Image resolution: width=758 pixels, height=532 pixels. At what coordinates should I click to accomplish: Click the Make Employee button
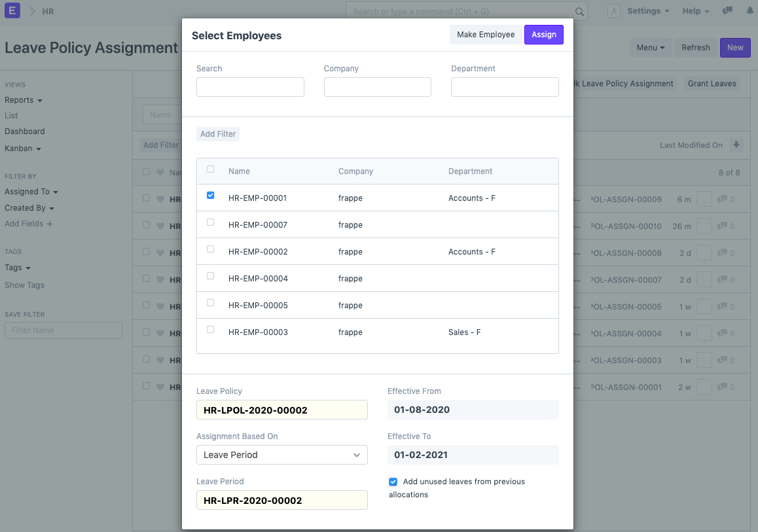pos(486,34)
